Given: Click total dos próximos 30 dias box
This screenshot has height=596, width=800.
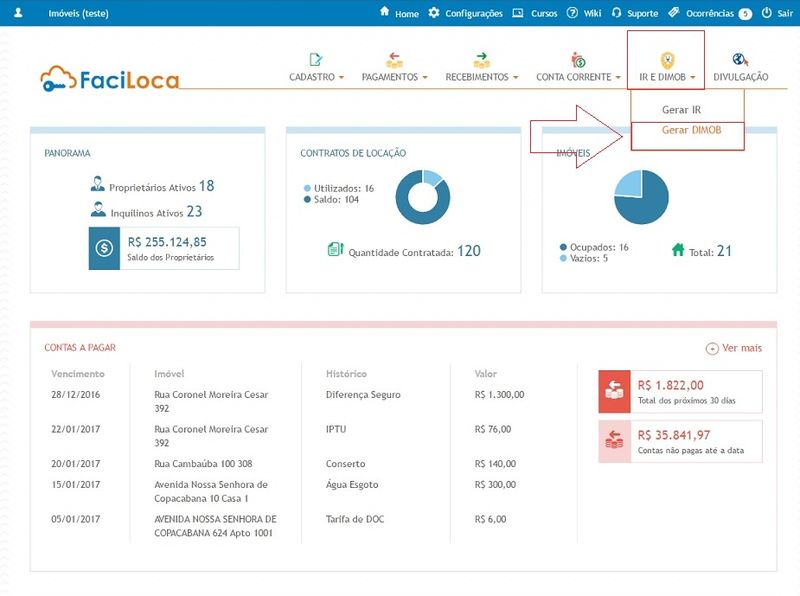Looking at the screenshot, I should (x=680, y=391).
